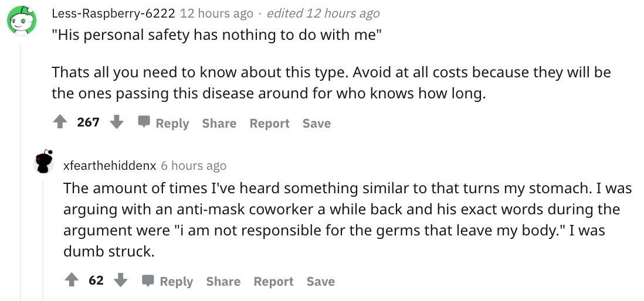Open Less-Raspberry-6222's user profile
This screenshot has width=644, height=301.
[x=113, y=13]
